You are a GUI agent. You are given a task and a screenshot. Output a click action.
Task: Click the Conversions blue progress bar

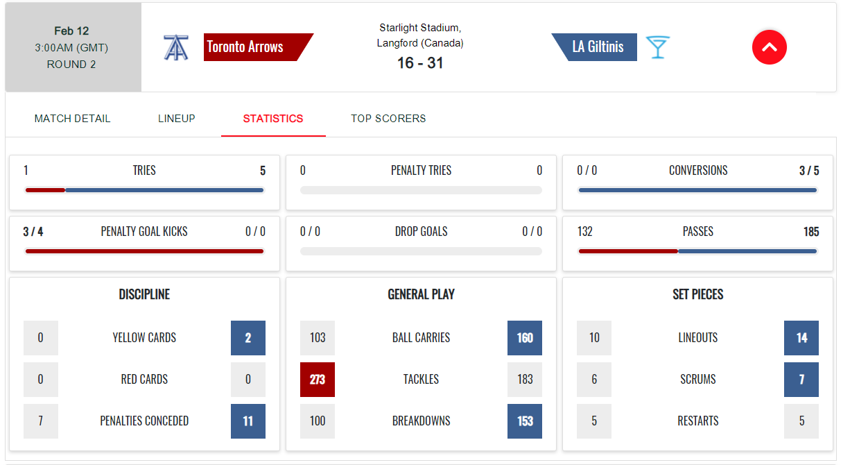[697, 190]
